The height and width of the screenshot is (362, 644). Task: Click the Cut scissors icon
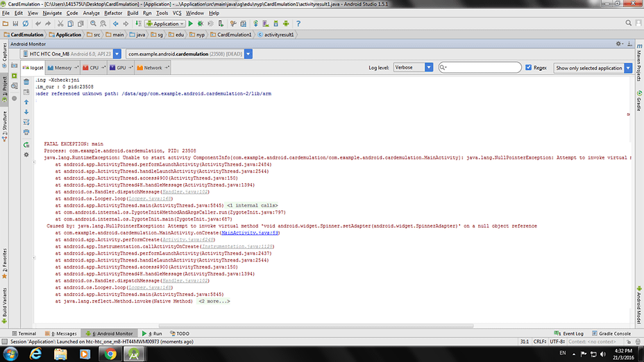point(60,24)
